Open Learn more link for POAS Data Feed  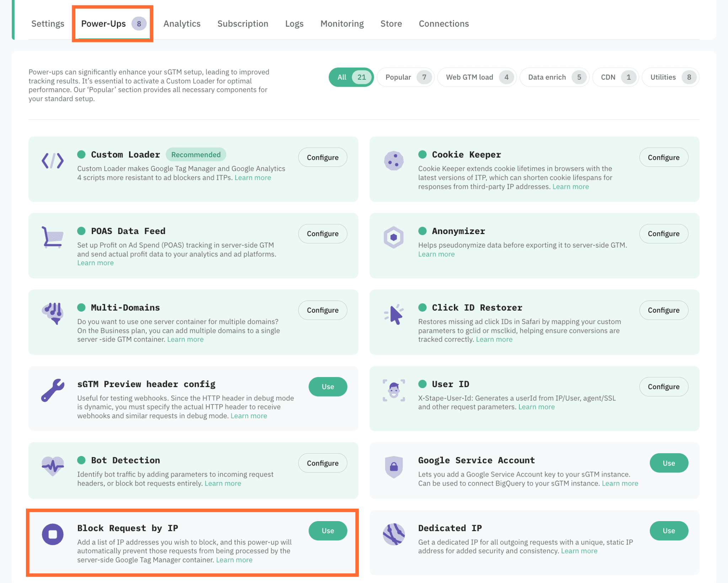tap(96, 263)
